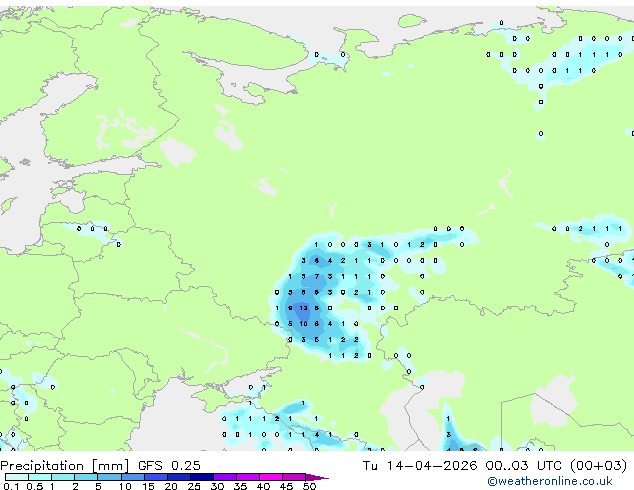Pick the legend swatch between 2 and 5
This screenshot has height=490, width=634.
(x=86, y=477)
